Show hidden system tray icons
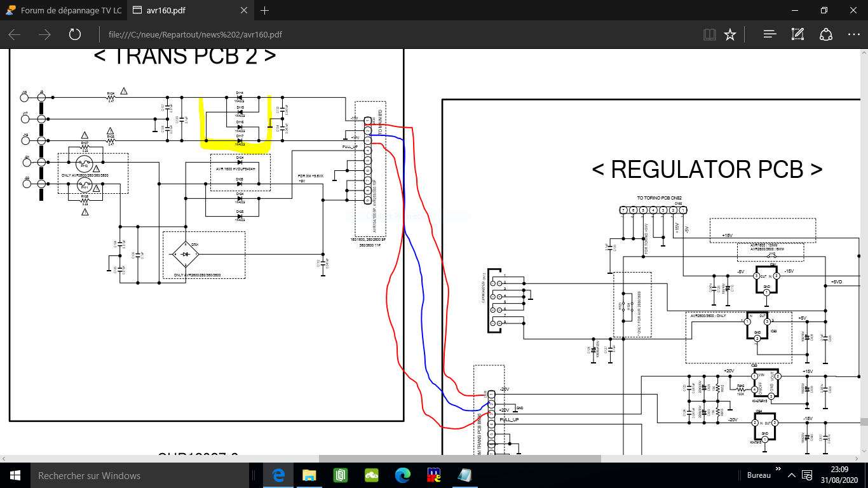The width and height of the screenshot is (868, 488). [792, 475]
